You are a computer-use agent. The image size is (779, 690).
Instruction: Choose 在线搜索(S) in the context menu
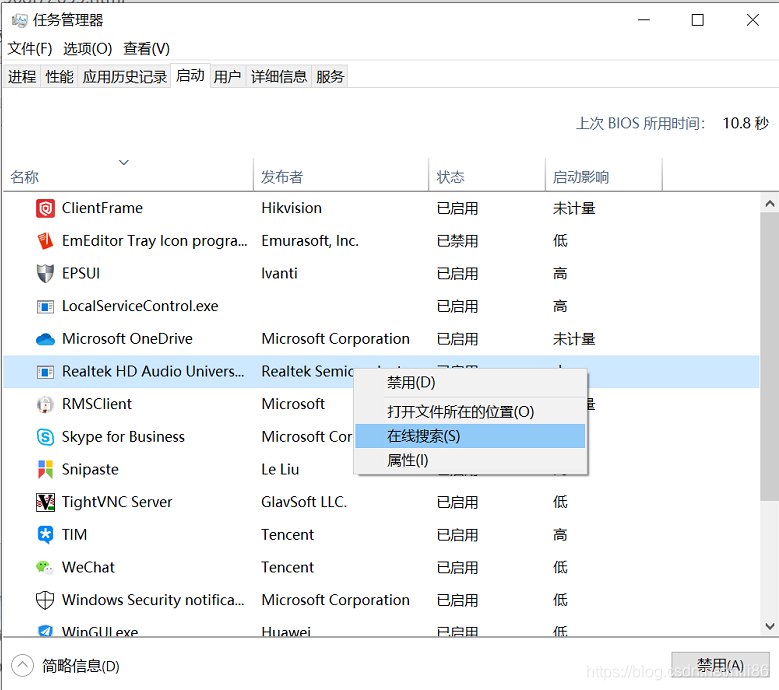click(470, 436)
